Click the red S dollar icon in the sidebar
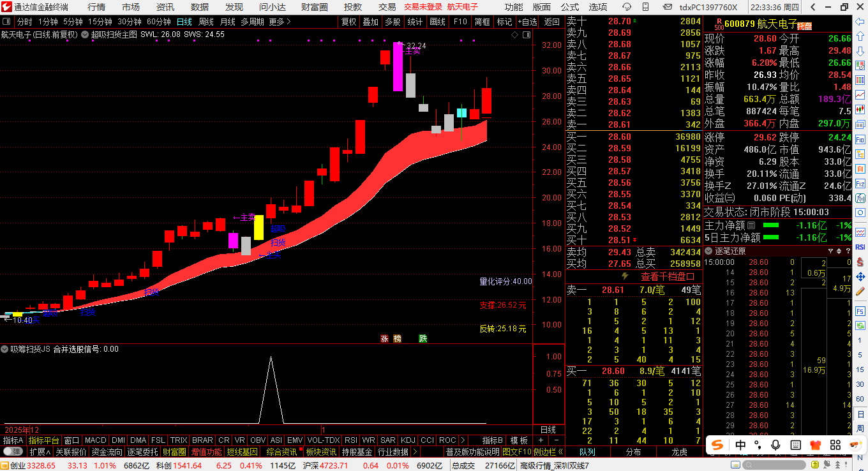Screen dimensions: 868x471 (x=859, y=262)
